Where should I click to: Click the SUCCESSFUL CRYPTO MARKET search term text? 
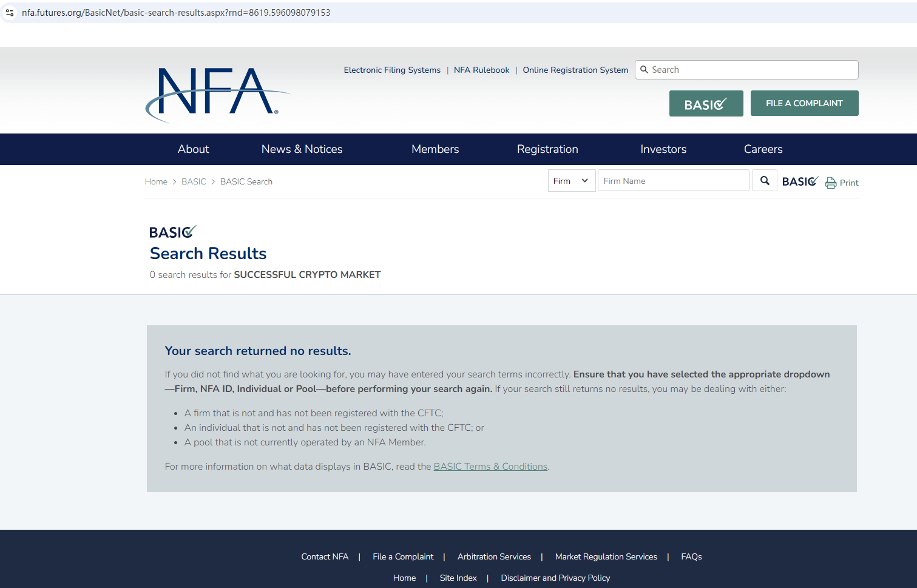click(x=307, y=275)
